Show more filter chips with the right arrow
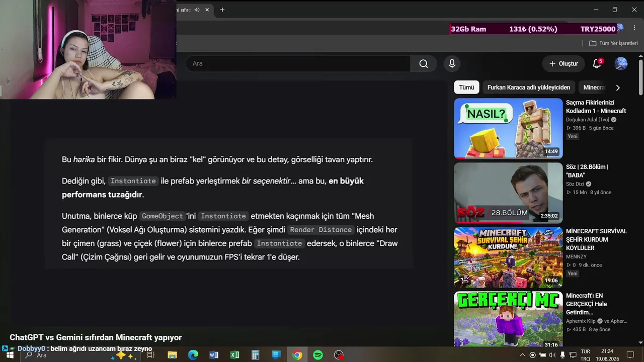Screen dimensions: 644x362 click(618, 87)
